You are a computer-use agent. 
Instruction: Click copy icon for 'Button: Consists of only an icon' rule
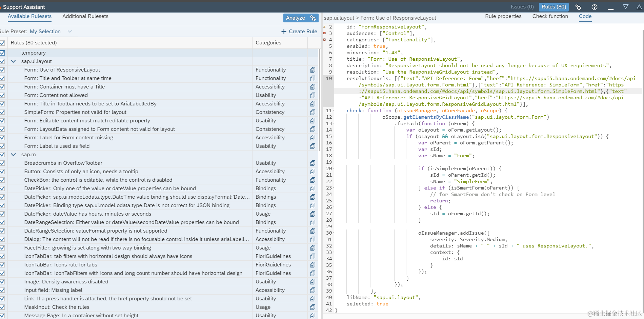pos(313,172)
